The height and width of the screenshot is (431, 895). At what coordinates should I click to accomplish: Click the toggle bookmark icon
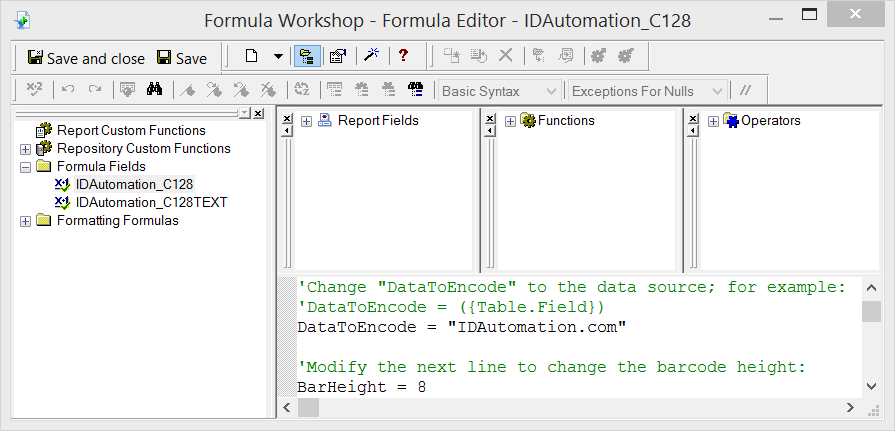pyautogui.click(x=188, y=90)
